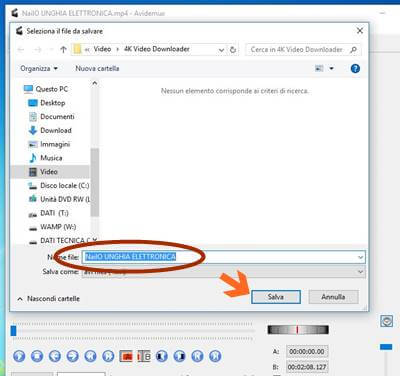Screen dimensions: 400x376
Task: Go to previous frame in Avidemux
Action: (55, 356)
